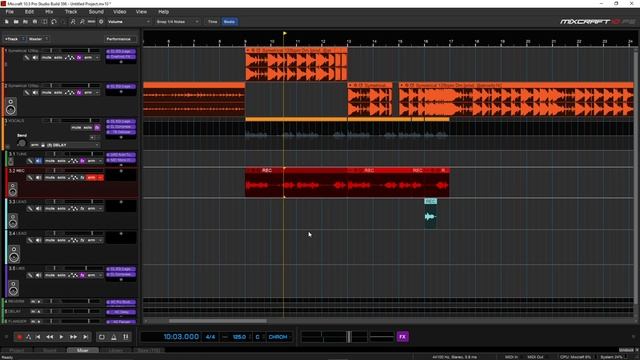Open the Edit menu
The width and height of the screenshot is (640, 360).
point(29,12)
